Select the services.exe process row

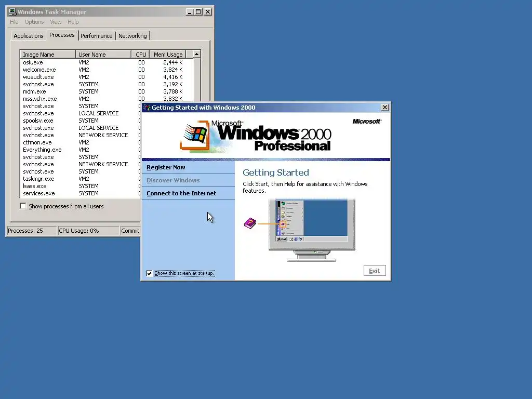(x=81, y=193)
